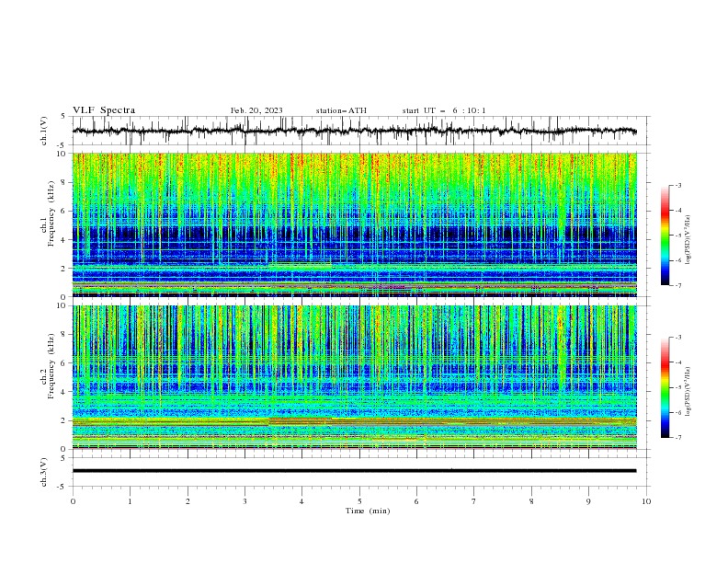Click the ch.1 'Frequency (kHz)' axis label
Image resolution: width=728 pixels, height=563 pixels.
pyautogui.click(x=51, y=213)
